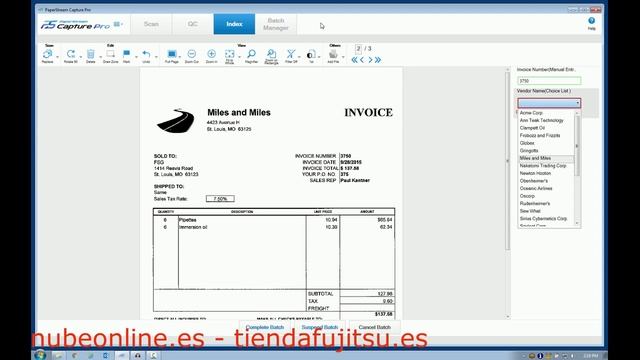Viewport: 640px width, 360px height.
Task: Click the Cancel Batch button
Action: tap(374, 327)
